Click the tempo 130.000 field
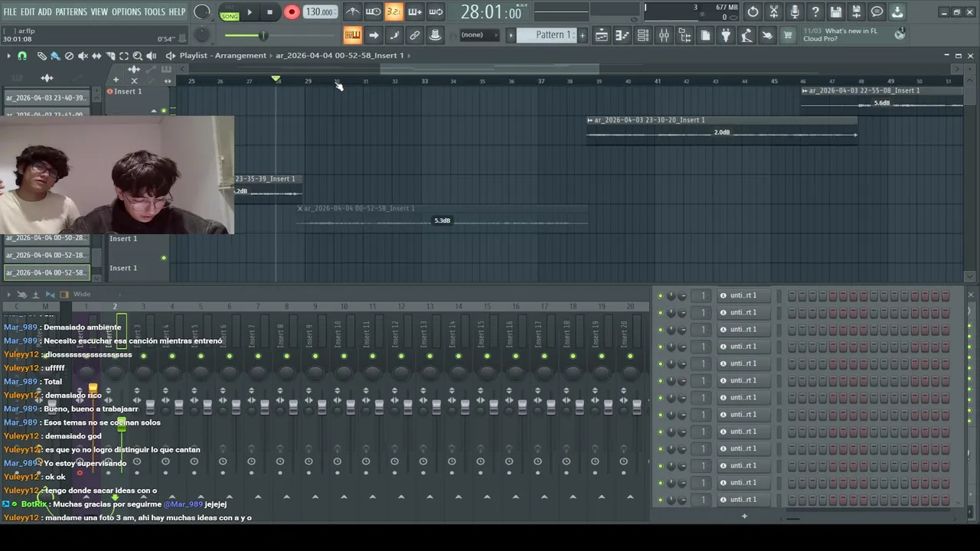This screenshot has width=980, height=551. (x=318, y=12)
